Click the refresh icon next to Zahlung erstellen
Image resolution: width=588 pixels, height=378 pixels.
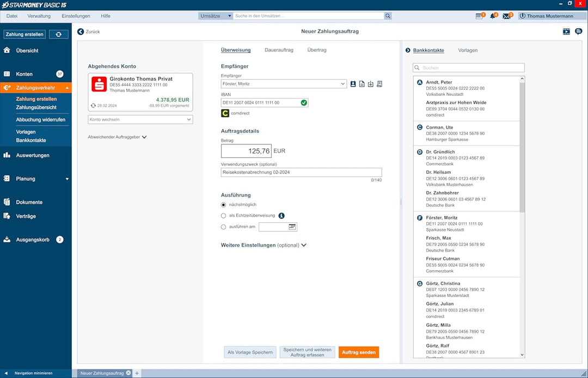(x=58, y=34)
